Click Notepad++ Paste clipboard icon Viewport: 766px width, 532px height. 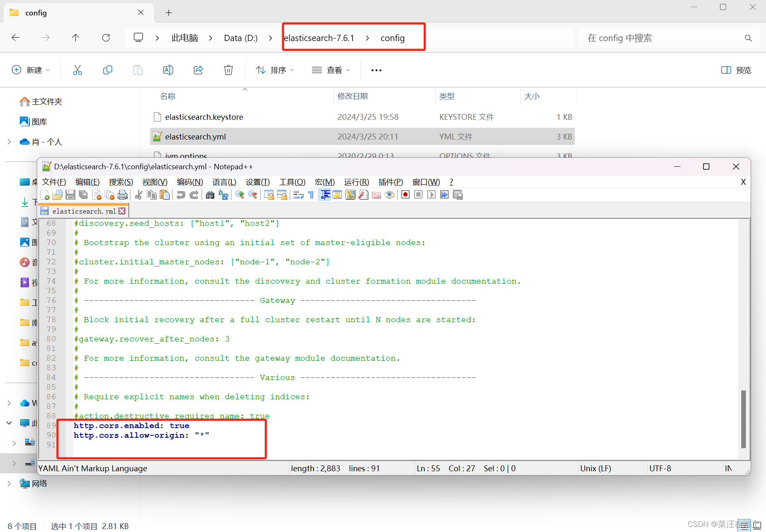pyautogui.click(x=165, y=195)
